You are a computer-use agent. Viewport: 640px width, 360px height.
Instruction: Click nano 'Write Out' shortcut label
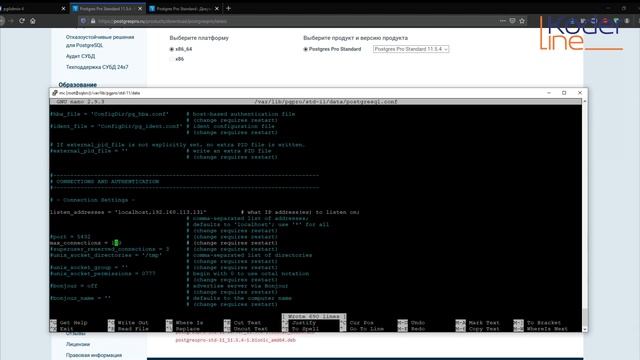tap(133, 322)
